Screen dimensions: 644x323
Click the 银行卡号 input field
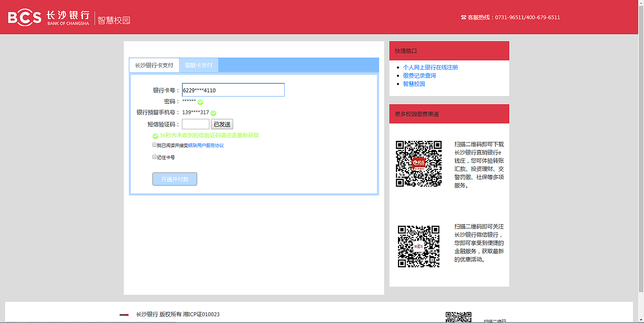click(233, 90)
